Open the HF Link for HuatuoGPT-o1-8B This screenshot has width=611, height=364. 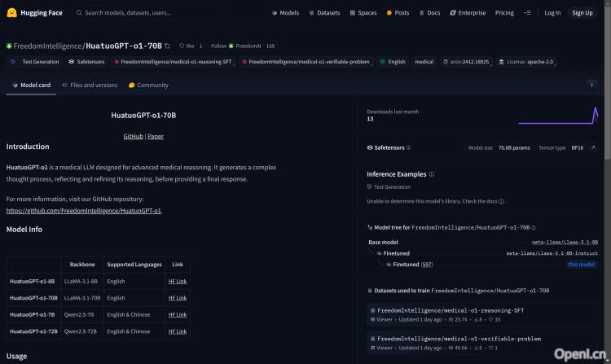(177, 281)
